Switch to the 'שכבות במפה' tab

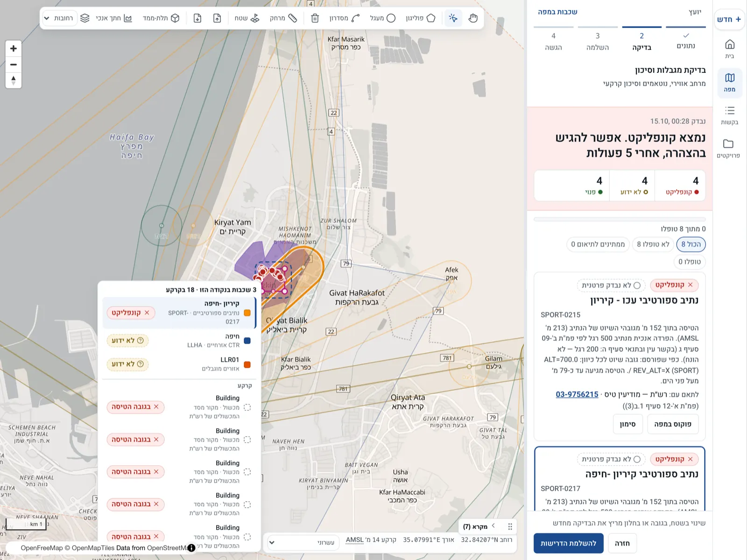point(557,12)
